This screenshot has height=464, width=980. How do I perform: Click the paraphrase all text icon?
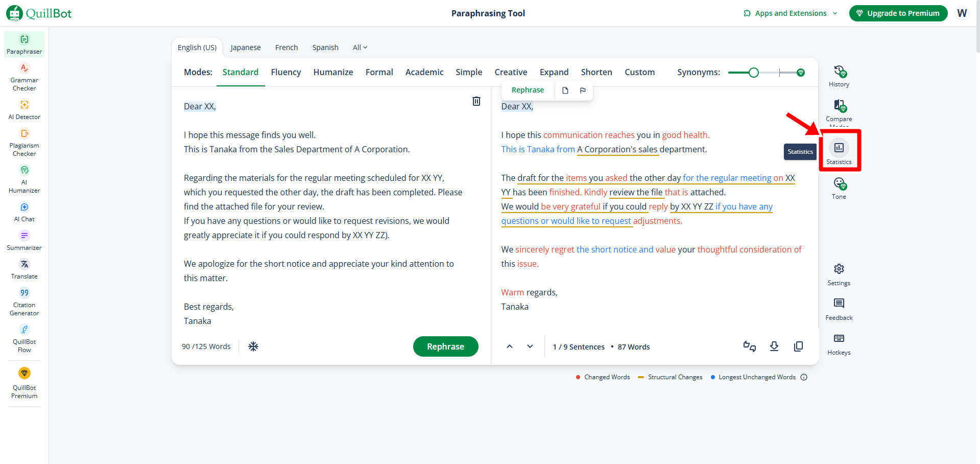click(750, 346)
